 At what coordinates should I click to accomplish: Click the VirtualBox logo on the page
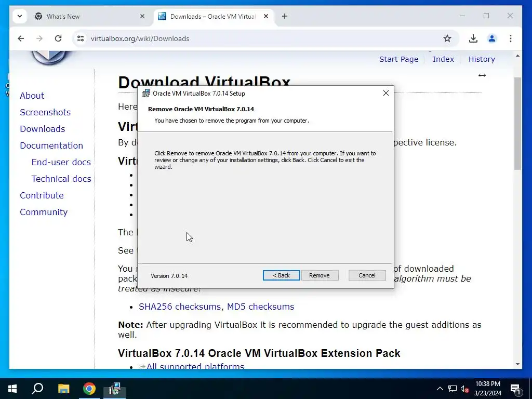click(49, 57)
